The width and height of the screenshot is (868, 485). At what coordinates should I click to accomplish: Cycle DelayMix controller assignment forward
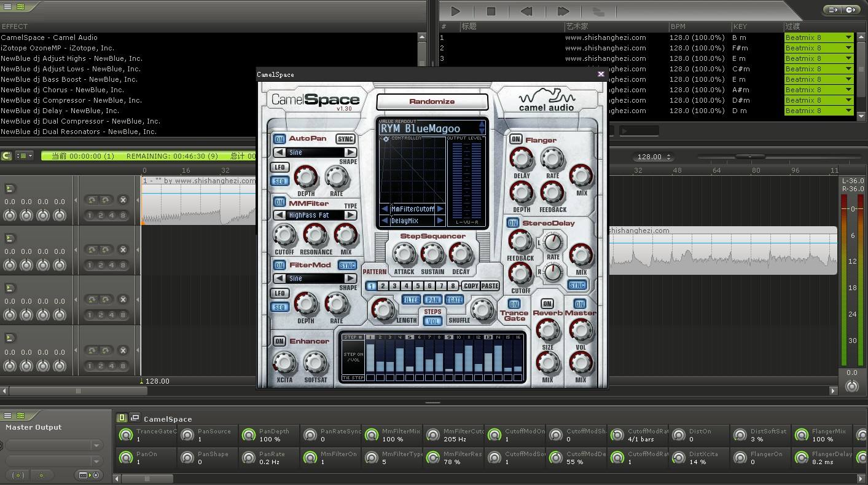pos(440,221)
